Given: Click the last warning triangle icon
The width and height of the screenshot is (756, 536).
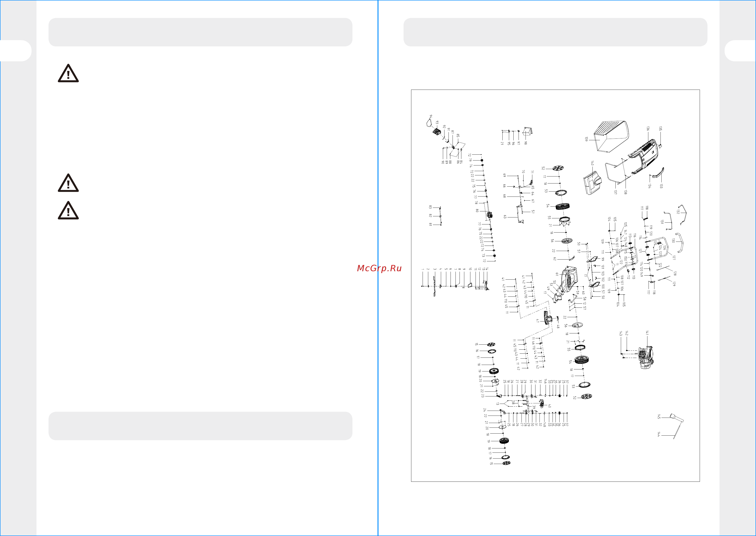Looking at the screenshot, I should pyautogui.click(x=68, y=210).
